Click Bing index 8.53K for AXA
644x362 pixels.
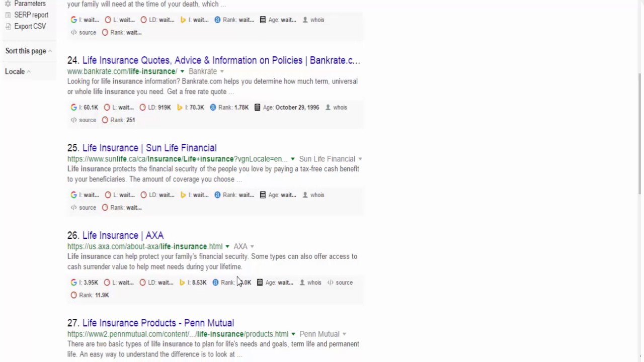coord(193,282)
